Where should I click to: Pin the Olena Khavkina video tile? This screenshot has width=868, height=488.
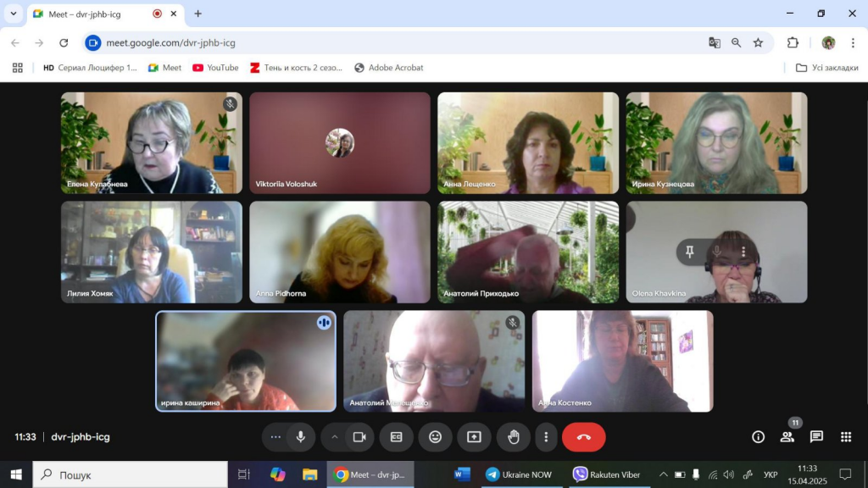[x=690, y=252]
